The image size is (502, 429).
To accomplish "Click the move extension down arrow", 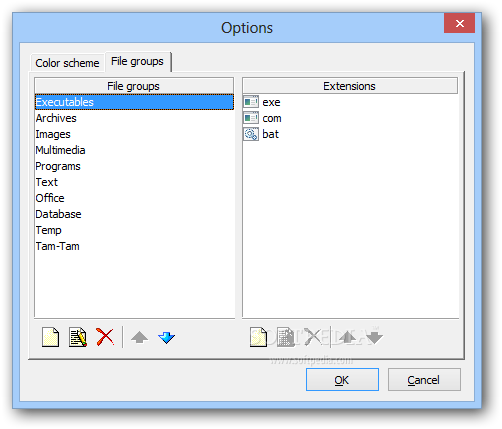I will point(375,337).
